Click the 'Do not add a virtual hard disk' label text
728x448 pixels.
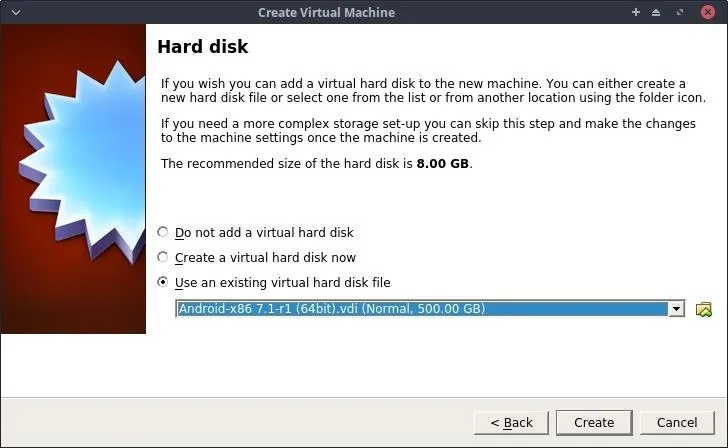coord(264,233)
